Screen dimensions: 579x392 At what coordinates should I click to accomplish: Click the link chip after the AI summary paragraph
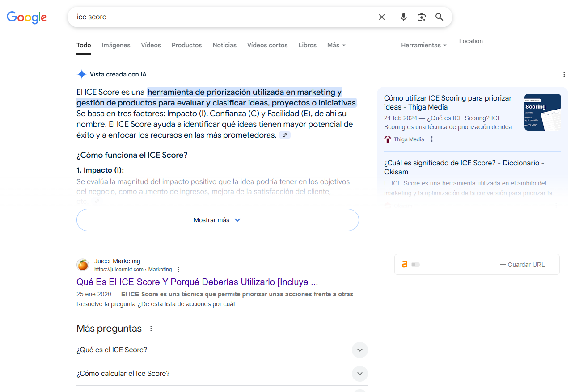coord(285,135)
